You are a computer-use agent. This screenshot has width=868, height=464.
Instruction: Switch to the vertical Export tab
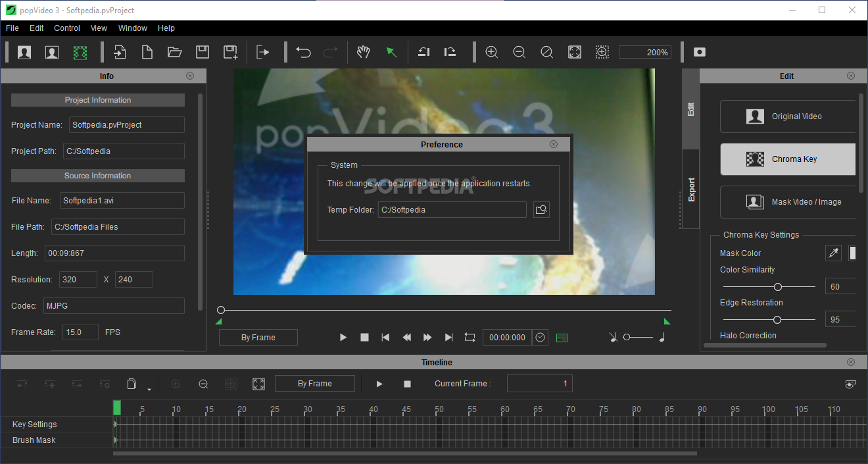pos(690,190)
